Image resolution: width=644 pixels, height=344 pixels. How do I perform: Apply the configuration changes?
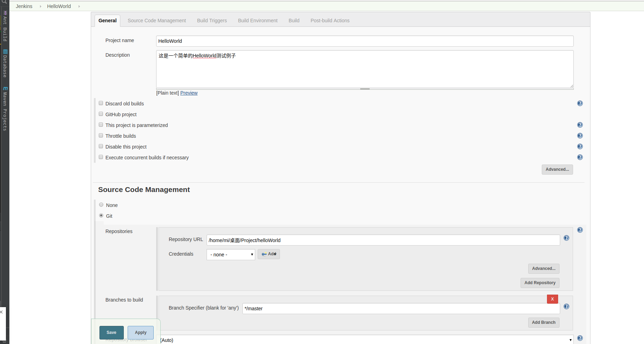pos(140,333)
